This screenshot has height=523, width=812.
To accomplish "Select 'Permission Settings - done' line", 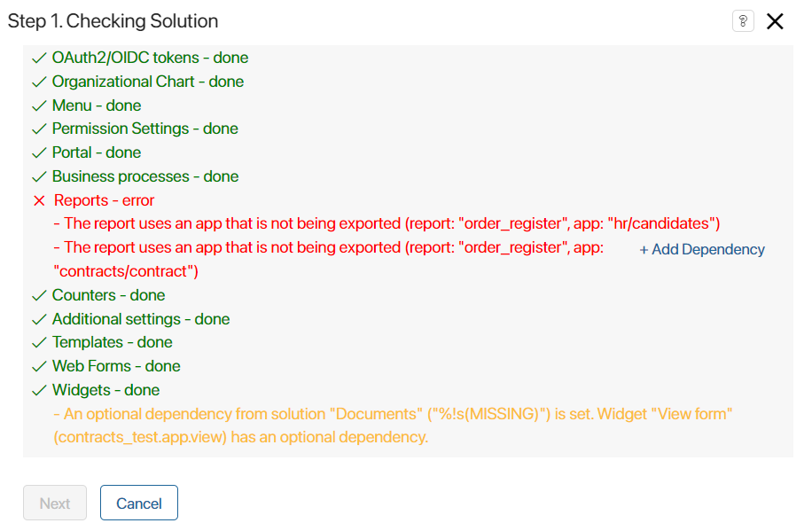I will (x=145, y=129).
